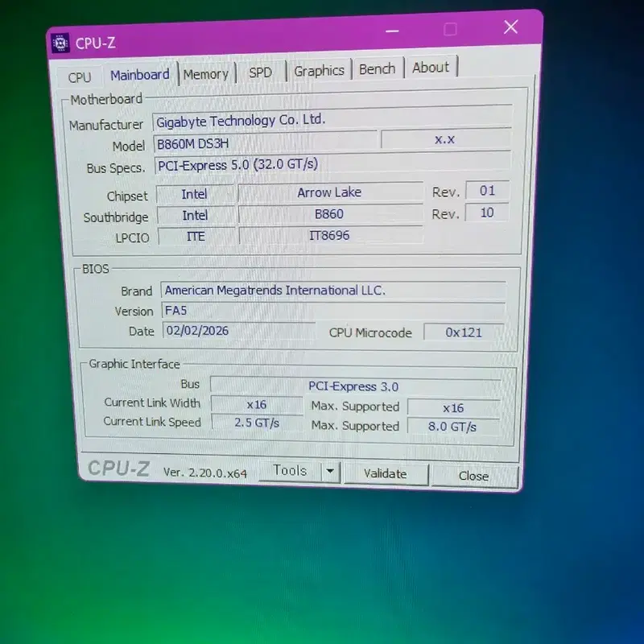Close CPU-Z with the title bar X
Screen dimensions: 644x644
(510, 27)
